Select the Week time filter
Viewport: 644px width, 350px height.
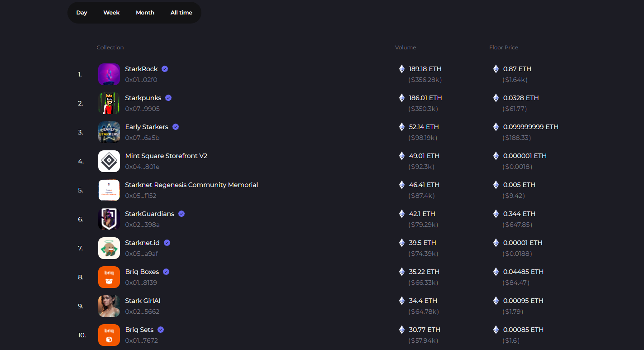tap(111, 13)
